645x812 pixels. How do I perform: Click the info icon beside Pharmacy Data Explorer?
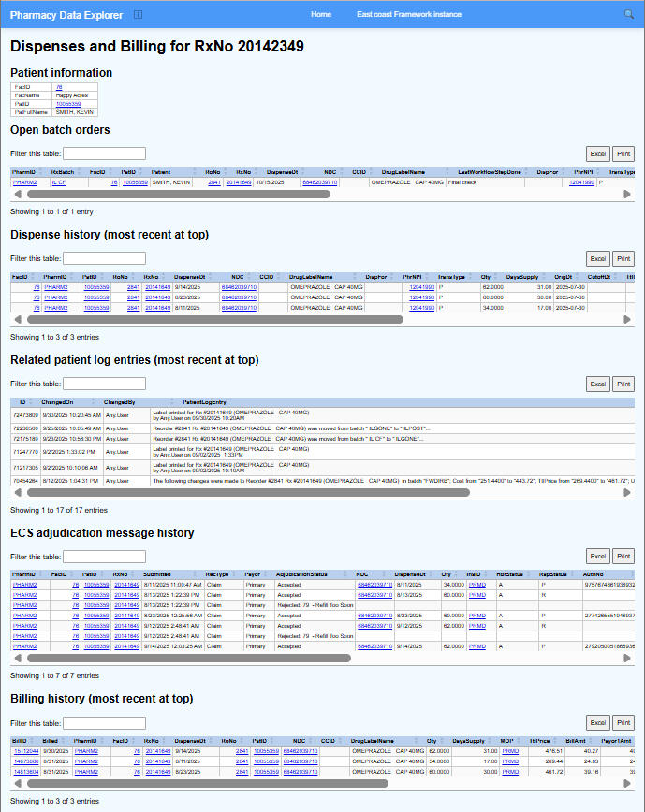pyautogui.click(x=139, y=15)
